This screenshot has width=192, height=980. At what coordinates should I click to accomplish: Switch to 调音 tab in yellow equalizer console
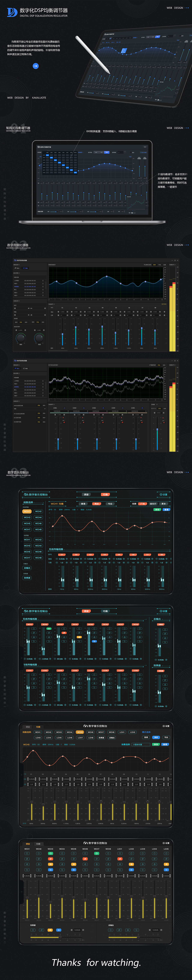click(28, 727)
